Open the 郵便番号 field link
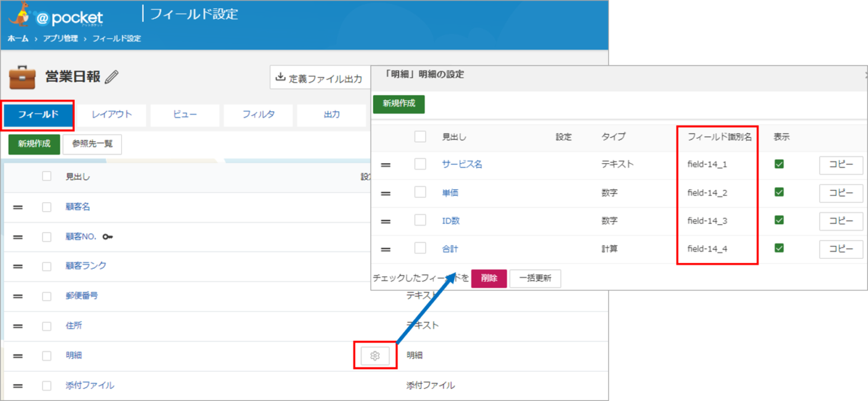Image resolution: width=868 pixels, height=401 pixels. (82, 296)
